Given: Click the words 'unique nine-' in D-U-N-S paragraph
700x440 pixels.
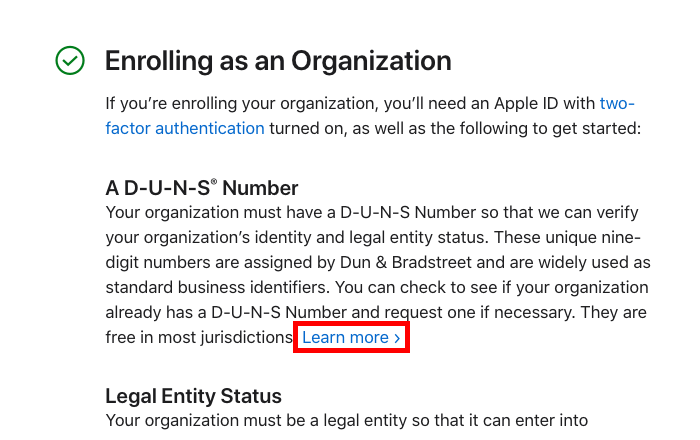Looking at the screenshot, I should pyautogui.click(x=594, y=238).
